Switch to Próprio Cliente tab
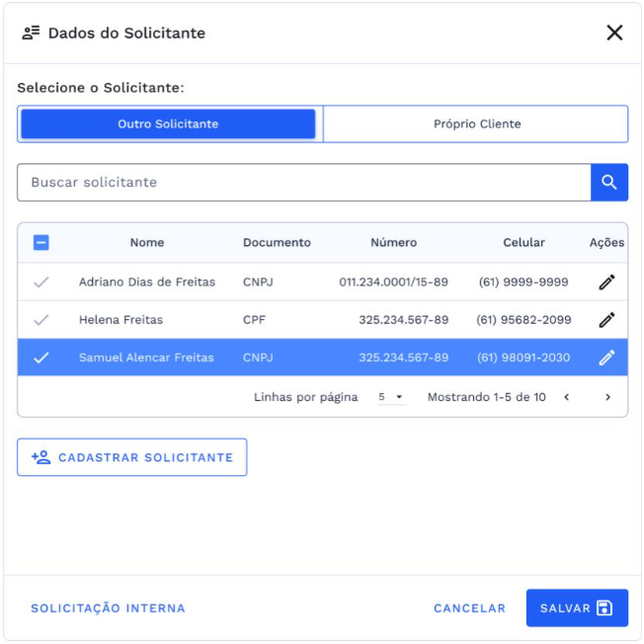Screen dimensions: 644x644 (476, 124)
